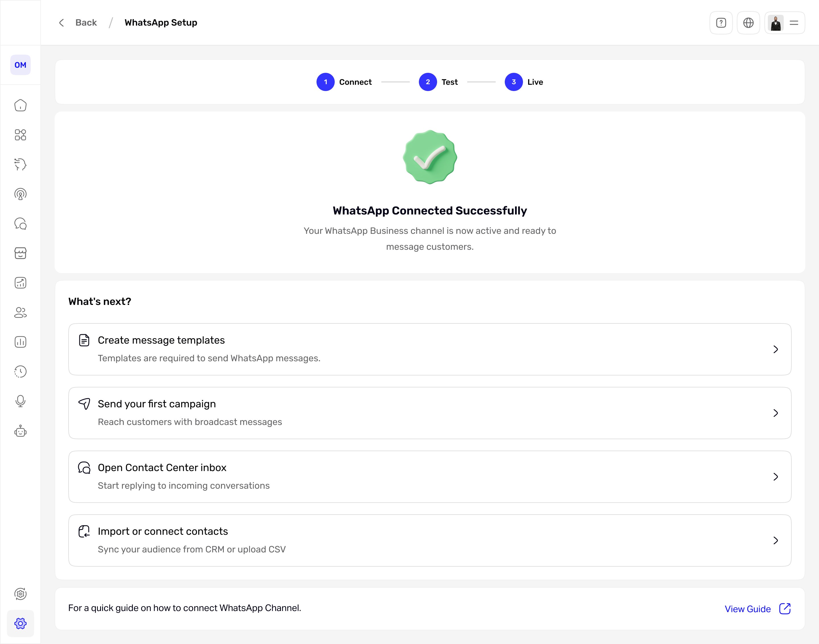The height and width of the screenshot is (644, 819).
Task: Open the history clock sidebar icon
Action: click(20, 372)
